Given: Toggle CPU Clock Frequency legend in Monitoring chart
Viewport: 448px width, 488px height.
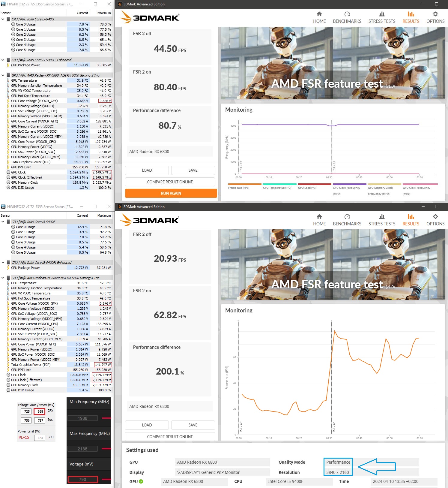Looking at the screenshot, I should coord(350,189).
